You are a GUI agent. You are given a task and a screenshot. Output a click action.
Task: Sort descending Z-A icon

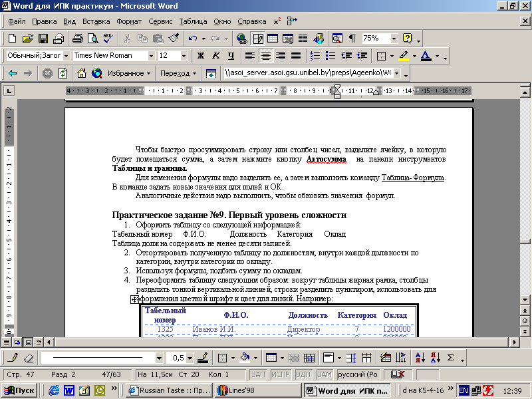[436, 358]
